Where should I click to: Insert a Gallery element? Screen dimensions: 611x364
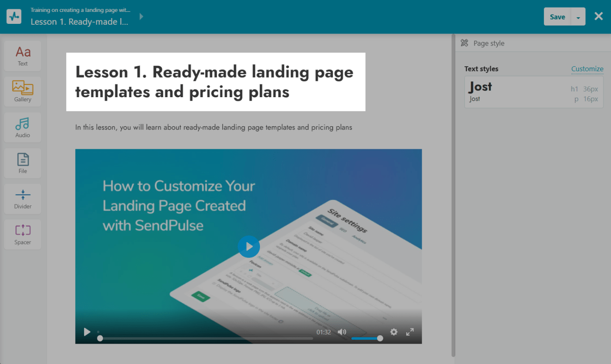coord(23,91)
